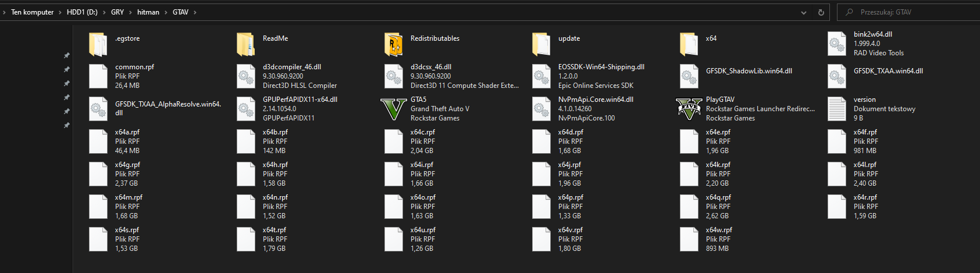Navigate to hitman breadcrumb
The image size is (980, 273).
[148, 12]
